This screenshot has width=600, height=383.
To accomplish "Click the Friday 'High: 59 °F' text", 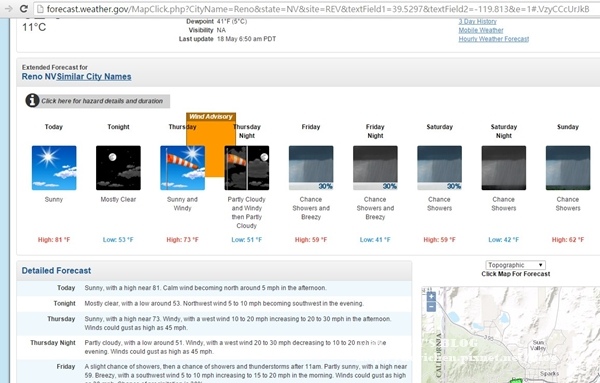I will [x=311, y=240].
